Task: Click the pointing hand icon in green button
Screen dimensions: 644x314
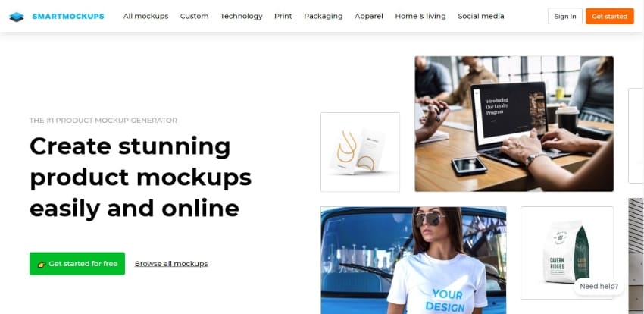Action: 41,264
